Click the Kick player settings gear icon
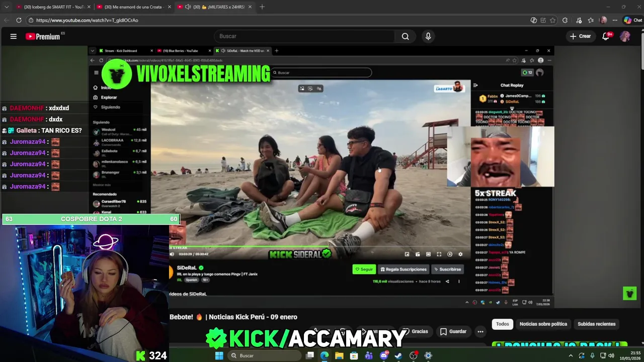Image resolution: width=644 pixels, height=362 pixels. point(460,254)
